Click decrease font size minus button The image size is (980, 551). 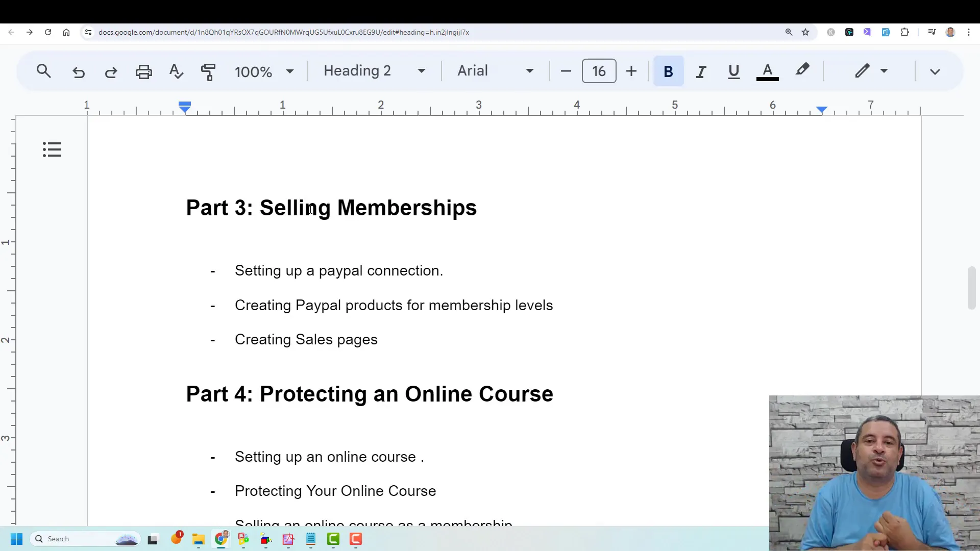pyautogui.click(x=566, y=70)
